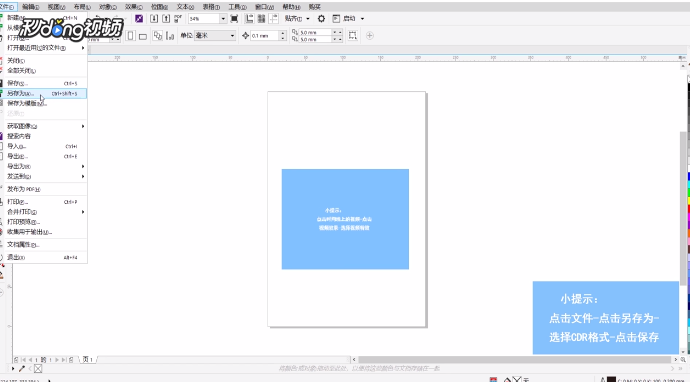Click the vertical scrollbar on the right

(x=683, y=208)
